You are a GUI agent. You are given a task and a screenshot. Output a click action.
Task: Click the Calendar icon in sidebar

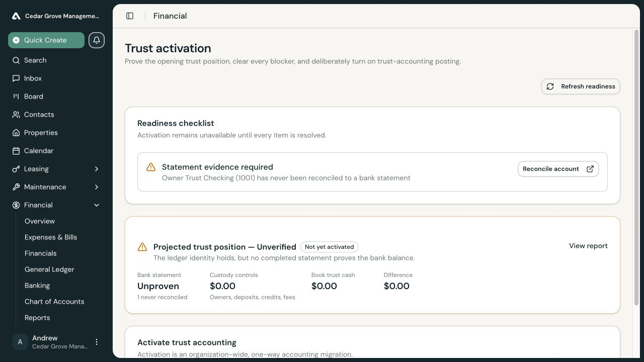[16, 151]
